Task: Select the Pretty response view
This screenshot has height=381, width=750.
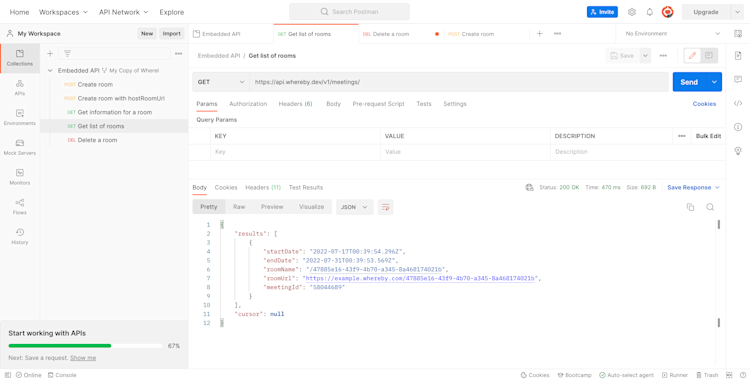Action: point(209,207)
